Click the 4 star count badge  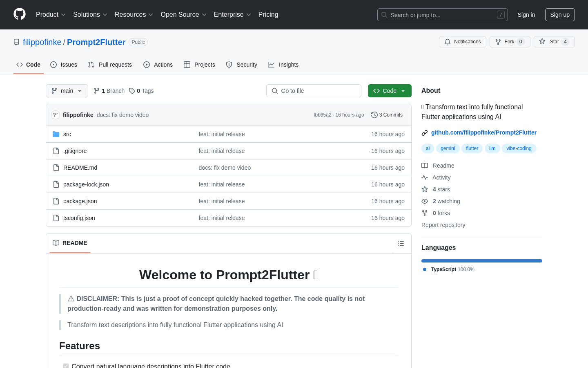(x=565, y=42)
